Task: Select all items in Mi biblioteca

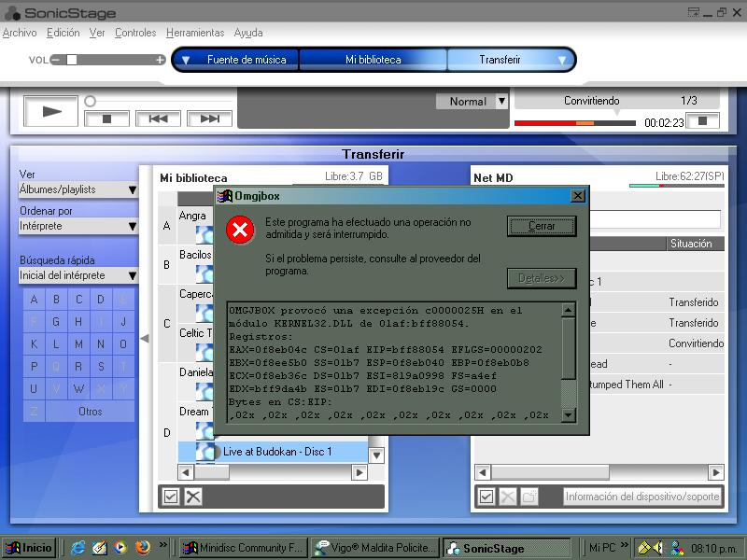Action: tap(171, 497)
